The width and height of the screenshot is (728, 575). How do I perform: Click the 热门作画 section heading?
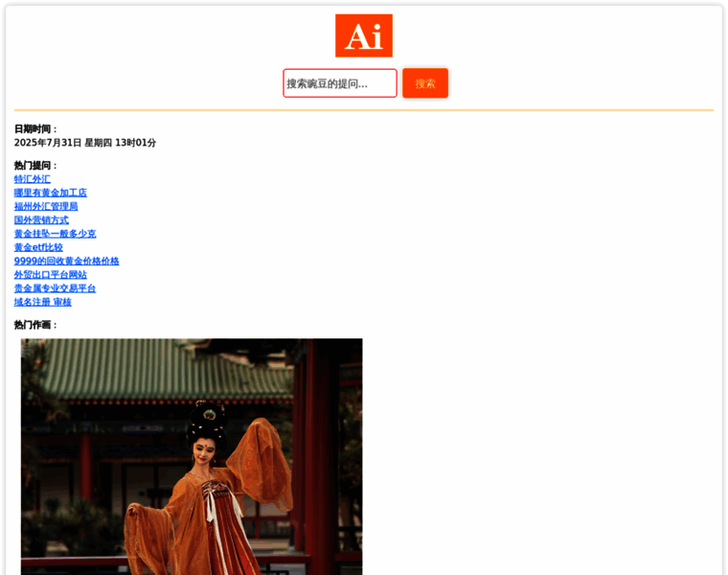36,325
